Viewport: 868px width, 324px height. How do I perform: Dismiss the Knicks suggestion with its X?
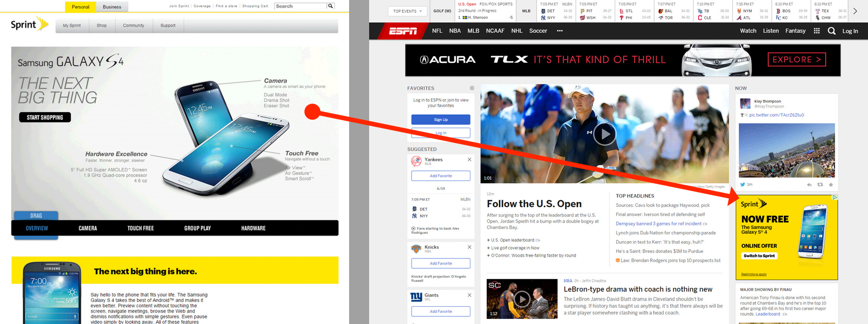pyautogui.click(x=469, y=247)
